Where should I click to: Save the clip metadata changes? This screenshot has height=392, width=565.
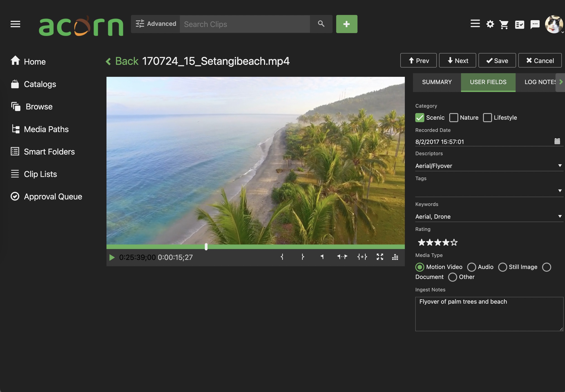(x=496, y=60)
